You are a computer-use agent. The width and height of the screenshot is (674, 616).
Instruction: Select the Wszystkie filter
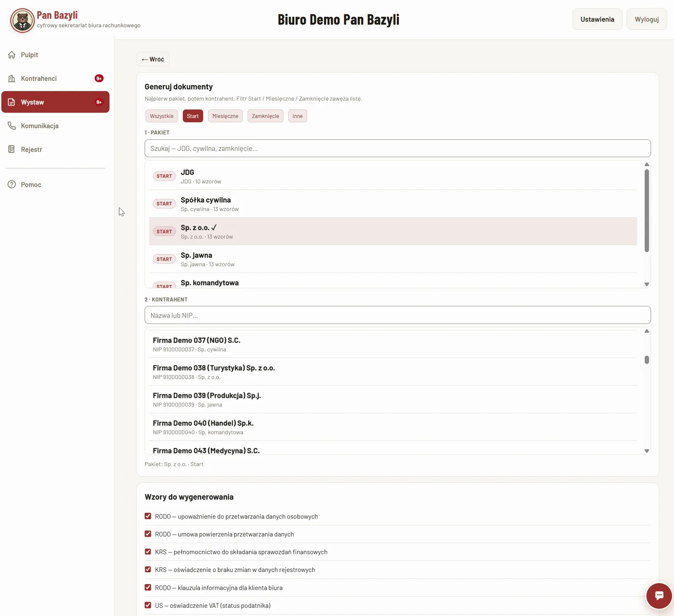pos(162,116)
